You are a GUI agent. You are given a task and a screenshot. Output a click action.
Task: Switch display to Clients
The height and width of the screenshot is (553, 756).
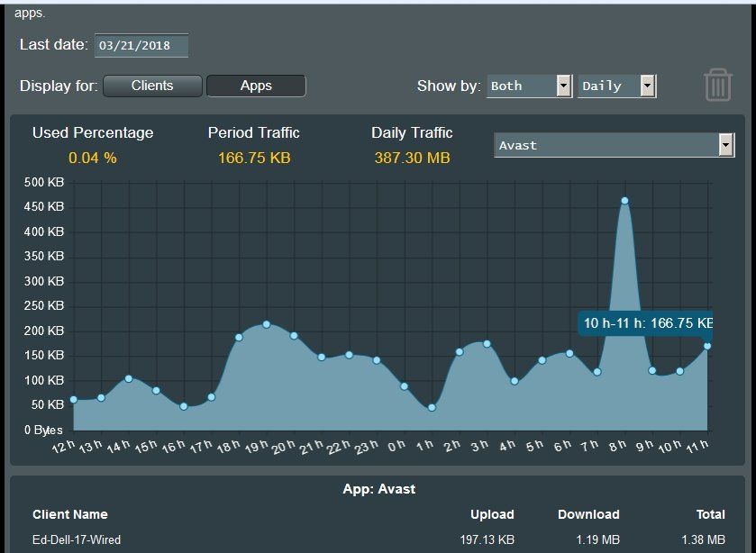152,86
